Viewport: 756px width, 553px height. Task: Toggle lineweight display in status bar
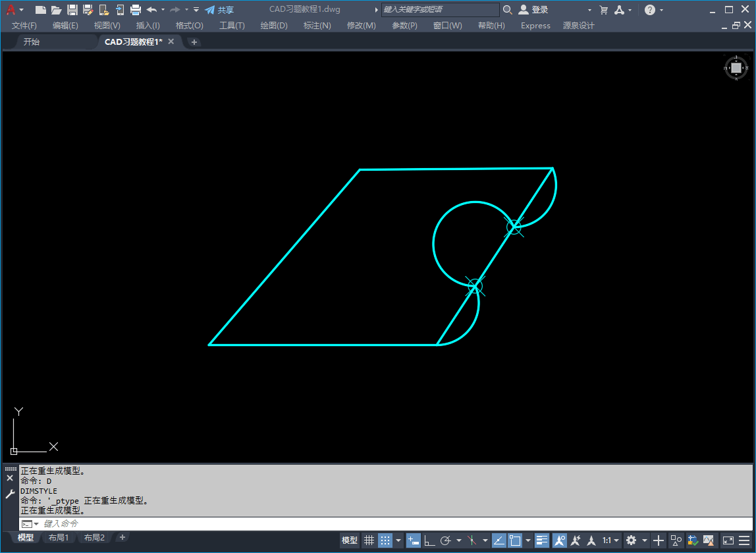[542, 540]
